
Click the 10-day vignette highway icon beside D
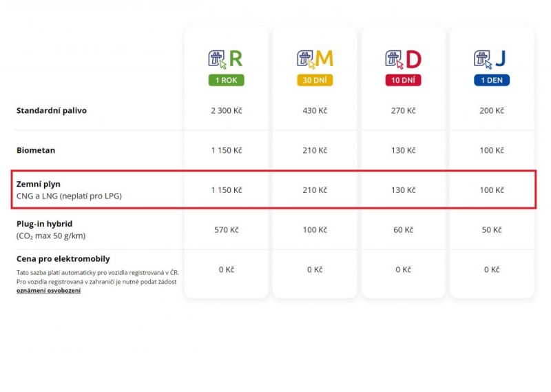point(394,59)
